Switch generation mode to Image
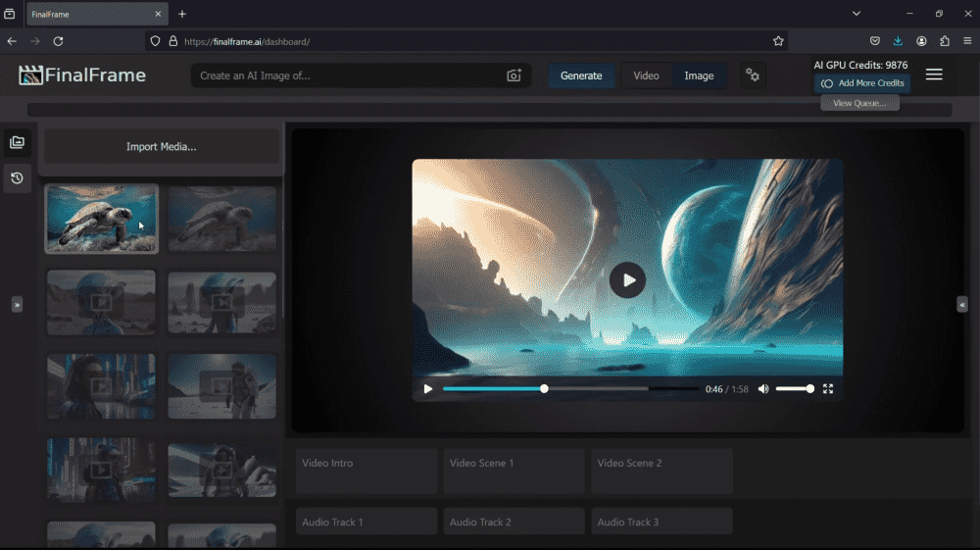Viewport: 980px width, 550px height. [699, 75]
